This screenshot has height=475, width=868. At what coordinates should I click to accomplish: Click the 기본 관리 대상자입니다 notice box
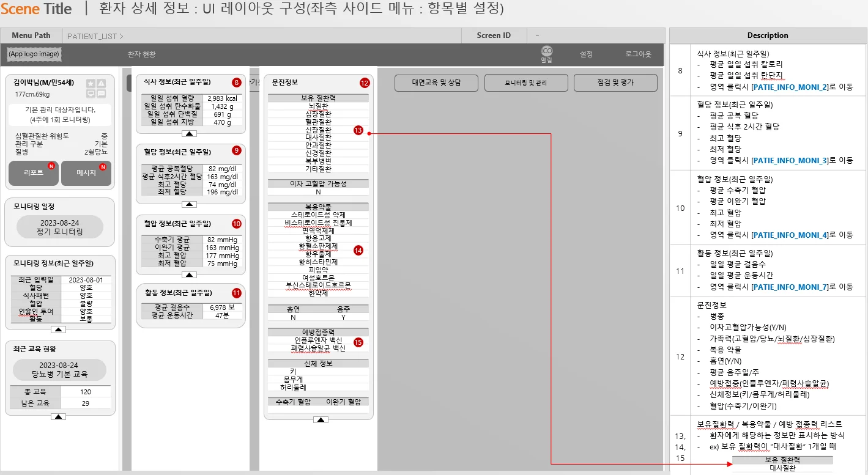(60, 115)
